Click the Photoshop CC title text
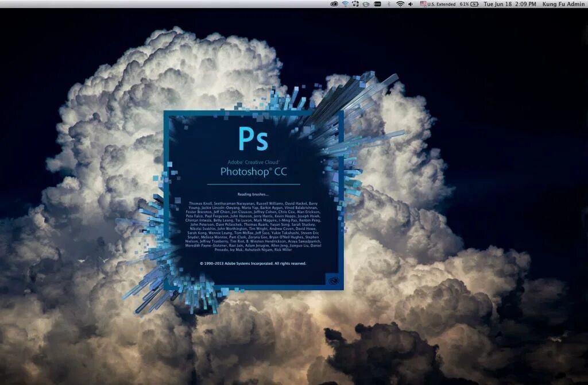 click(x=253, y=171)
